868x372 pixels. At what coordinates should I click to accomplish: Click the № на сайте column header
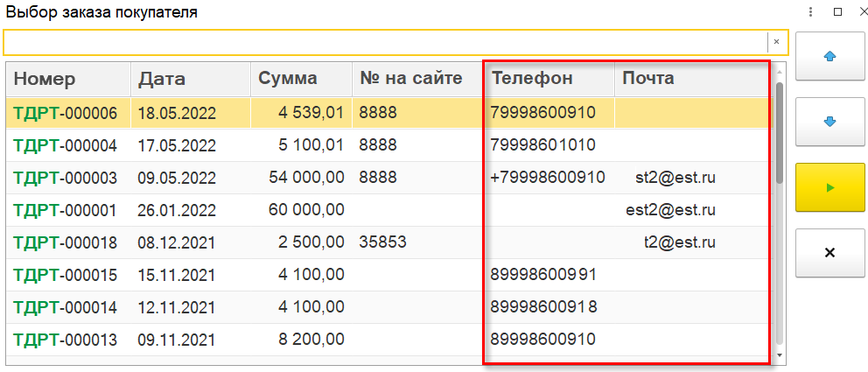point(410,79)
